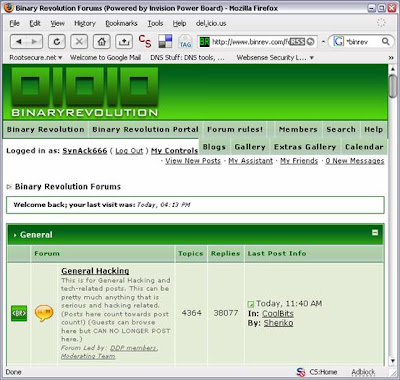The image size is (400, 380).
Task: Go to the Firefox home page icon
Action: point(101,42)
